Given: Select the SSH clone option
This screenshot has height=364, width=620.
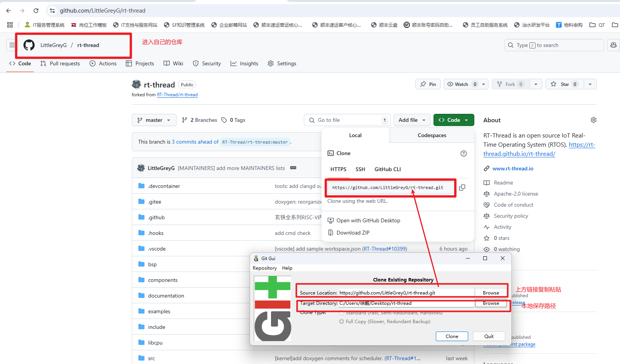Looking at the screenshot, I should 360,169.
